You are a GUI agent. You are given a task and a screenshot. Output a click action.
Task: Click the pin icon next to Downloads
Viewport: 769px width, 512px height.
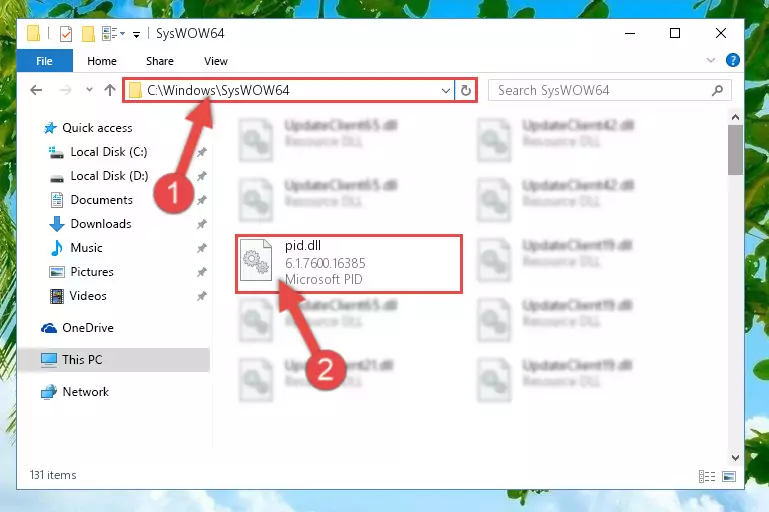(202, 224)
